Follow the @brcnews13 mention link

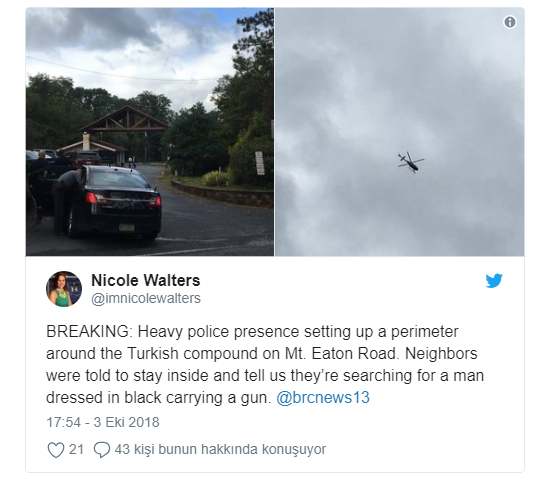click(323, 398)
